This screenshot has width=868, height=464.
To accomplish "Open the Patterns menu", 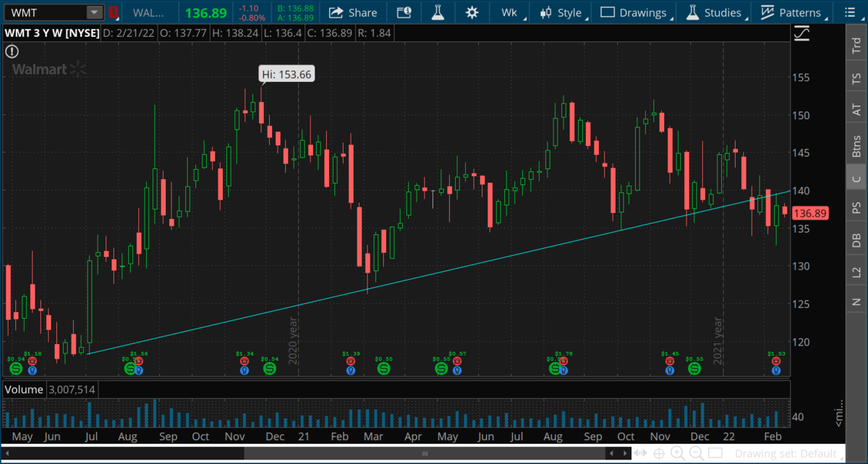I will pyautogui.click(x=793, y=12).
